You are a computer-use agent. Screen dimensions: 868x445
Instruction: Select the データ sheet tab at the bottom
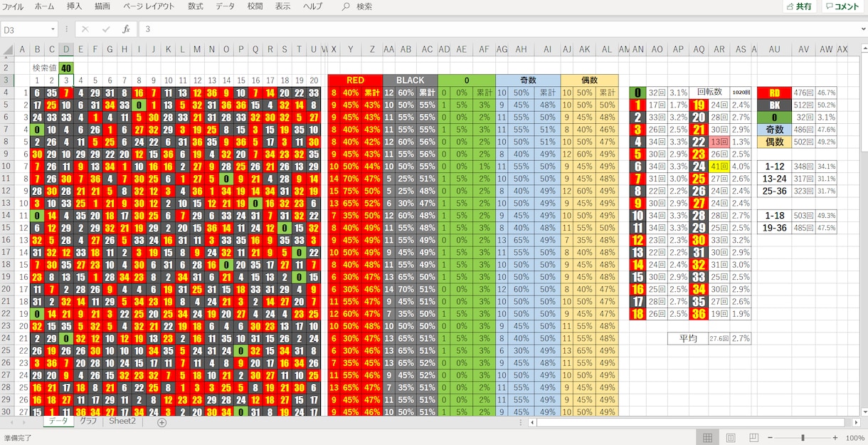point(58,422)
